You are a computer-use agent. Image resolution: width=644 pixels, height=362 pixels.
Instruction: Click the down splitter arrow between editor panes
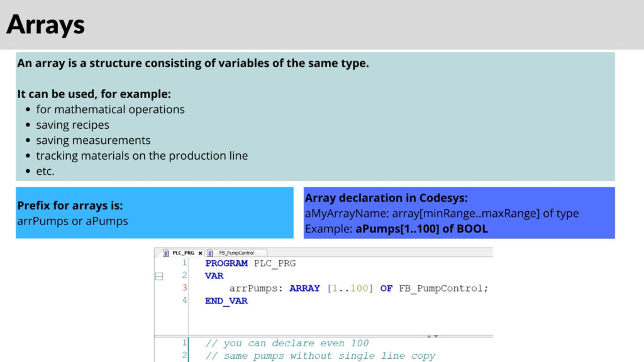point(436,337)
